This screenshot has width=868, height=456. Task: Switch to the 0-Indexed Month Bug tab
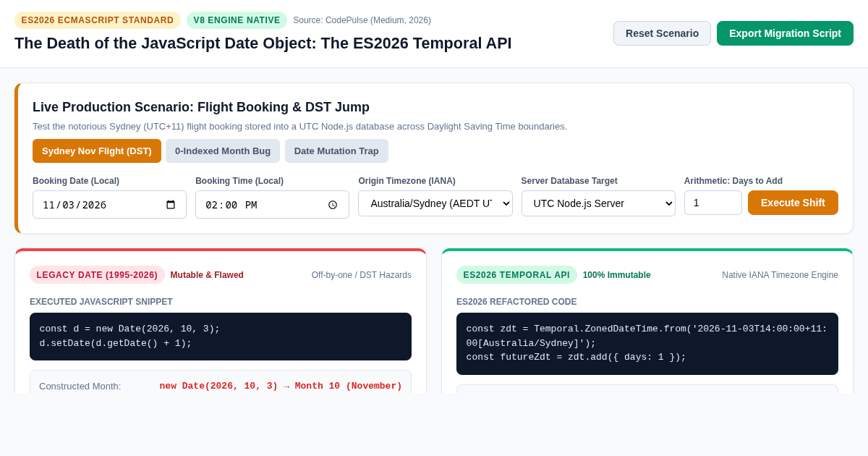click(223, 151)
